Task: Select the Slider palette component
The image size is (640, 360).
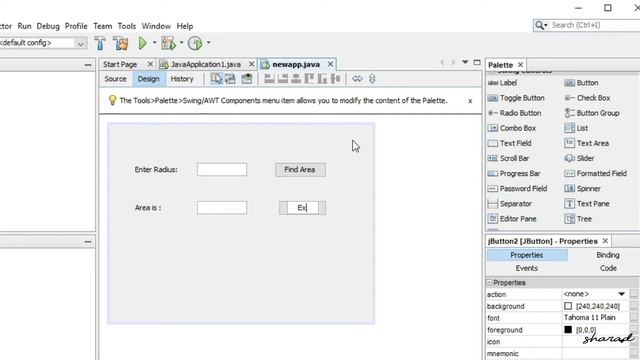Action: pos(579,158)
